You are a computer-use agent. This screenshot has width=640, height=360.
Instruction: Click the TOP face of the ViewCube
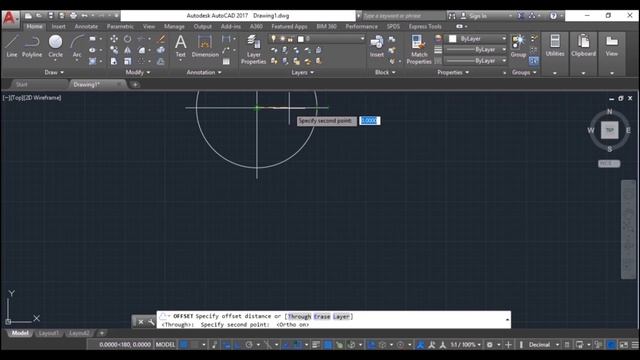coord(609,130)
